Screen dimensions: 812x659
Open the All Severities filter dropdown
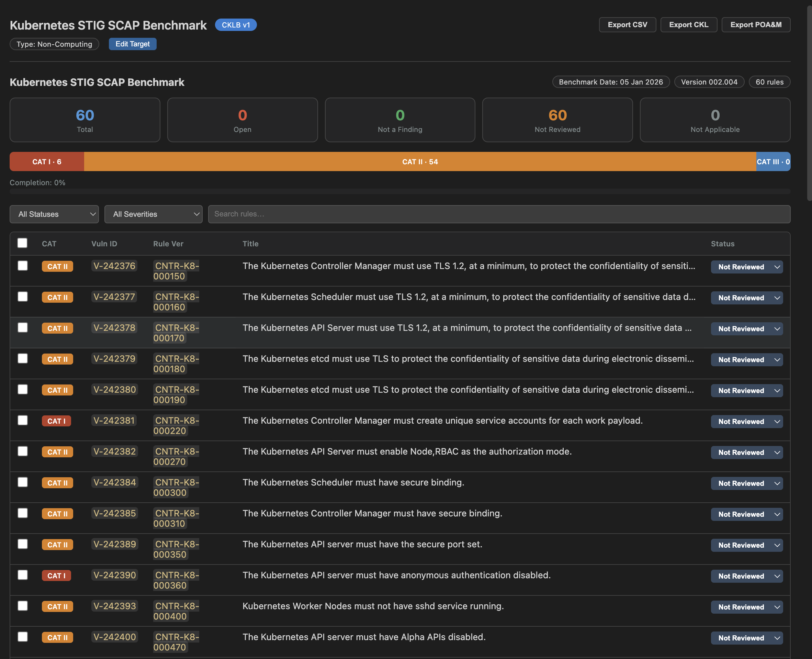153,214
